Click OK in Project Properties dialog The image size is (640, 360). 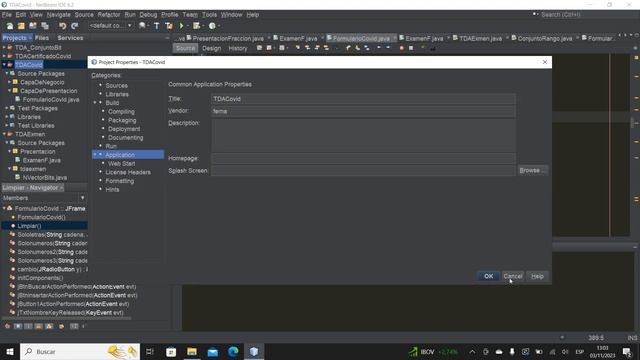pos(489,276)
